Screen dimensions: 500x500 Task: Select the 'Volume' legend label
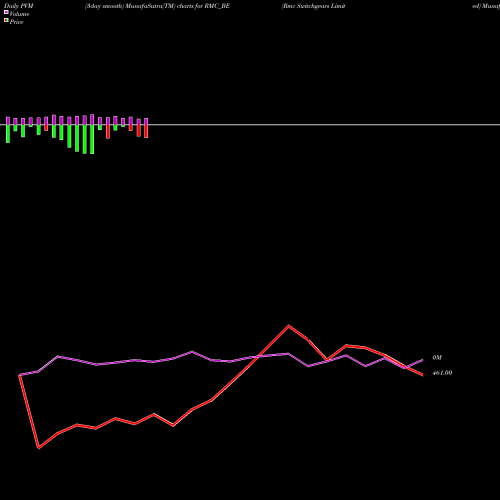(x=19, y=14)
